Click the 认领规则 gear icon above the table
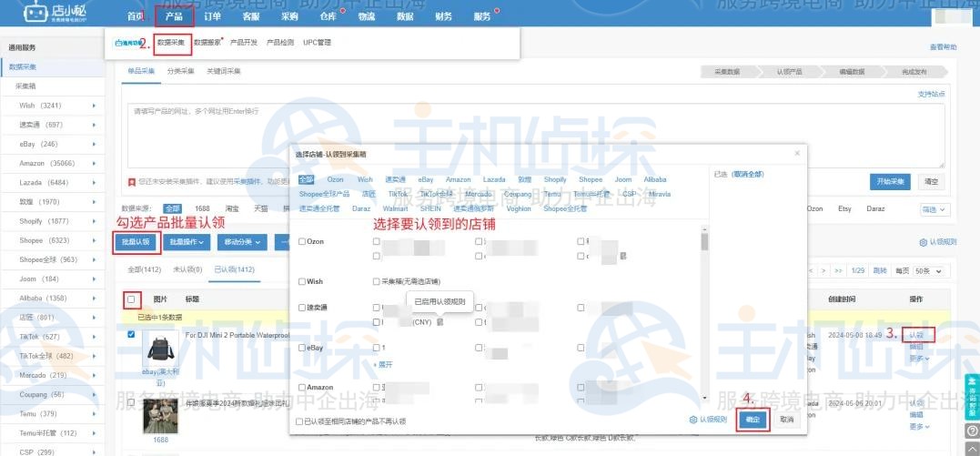980x456 pixels. pos(923,242)
